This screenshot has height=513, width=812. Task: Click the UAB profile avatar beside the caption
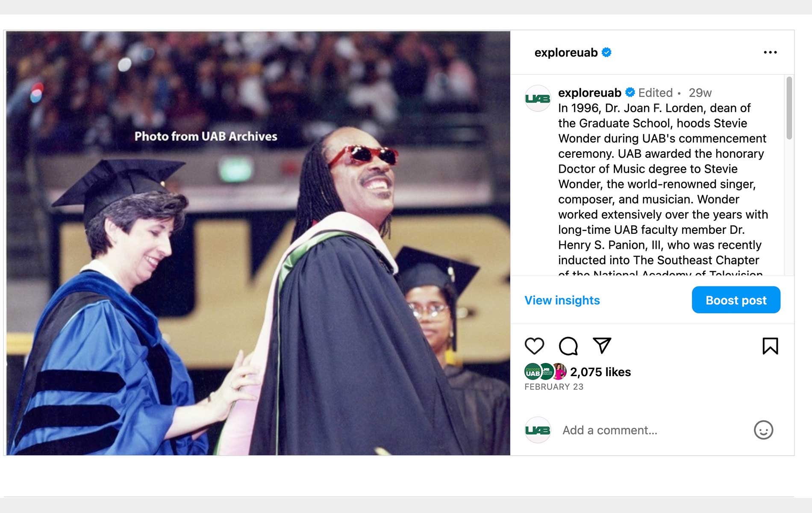coord(538,99)
